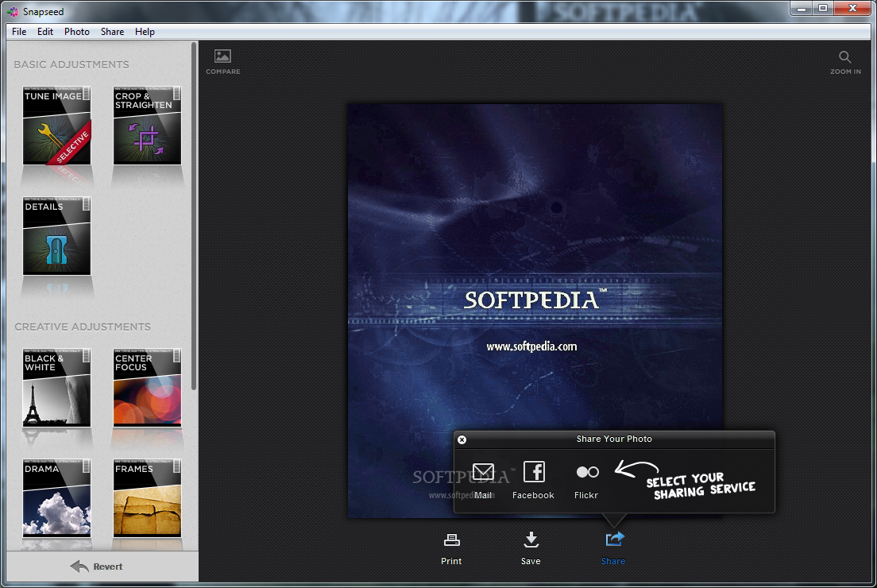Viewport: 877px width, 588px height.
Task: Select the Center Focus filter
Action: click(x=147, y=388)
